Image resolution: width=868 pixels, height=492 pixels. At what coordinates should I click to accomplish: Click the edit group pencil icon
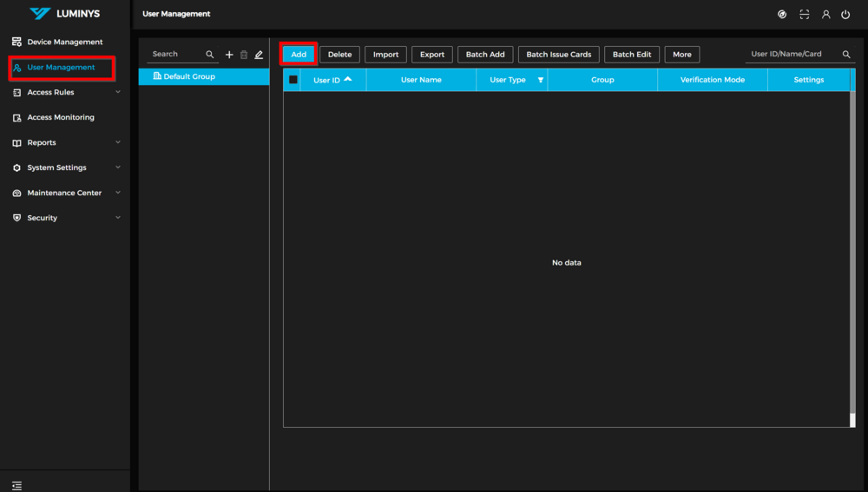[259, 55]
